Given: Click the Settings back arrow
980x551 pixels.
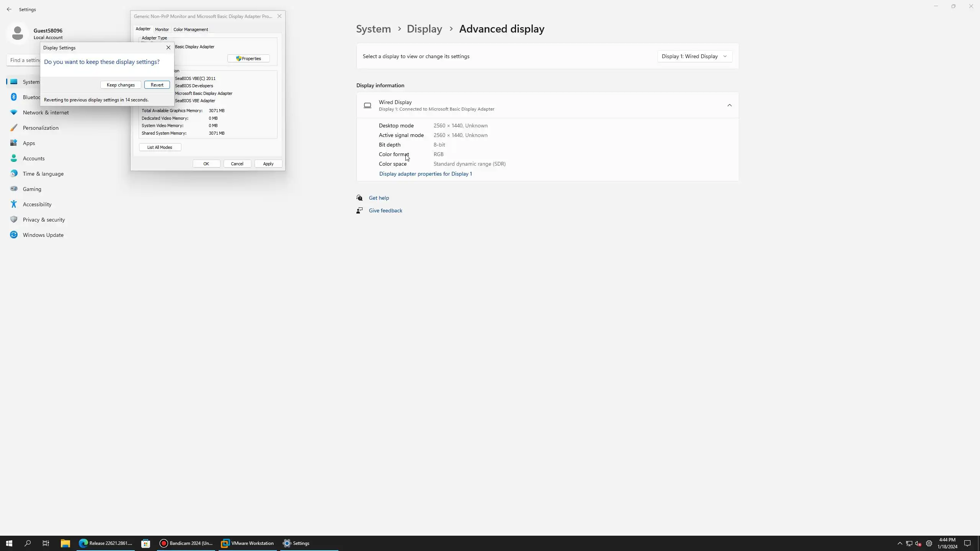Looking at the screenshot, I should pos(9,9).
